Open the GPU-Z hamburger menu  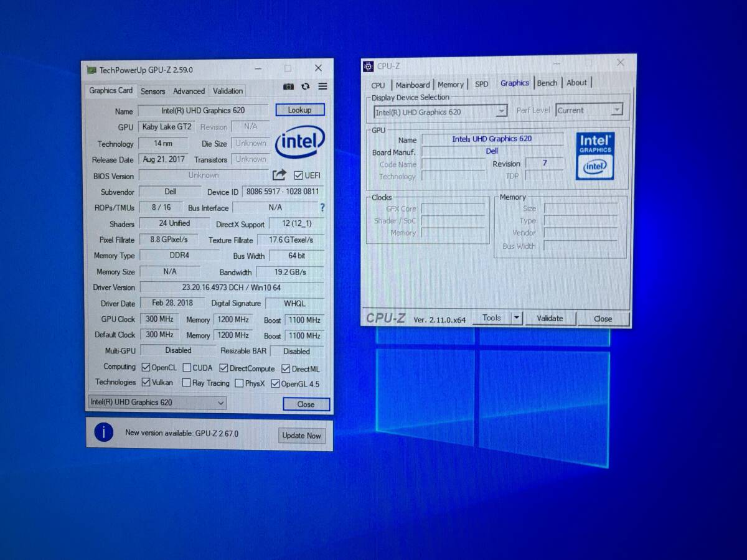(x=322, y=86)
